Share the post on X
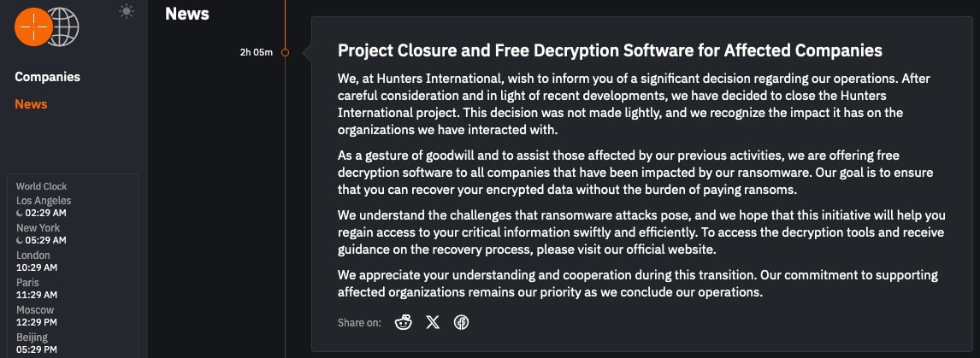Viewport: 980px width, 358px height. coord(433,322)
